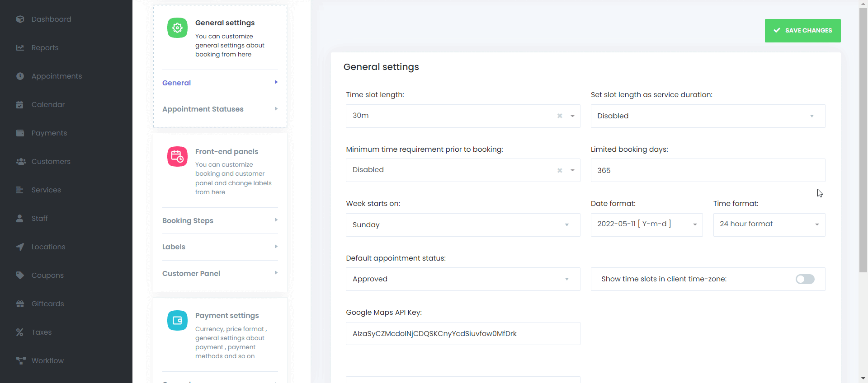Clear the Minimum time requirement selection

tap(560, 170)
